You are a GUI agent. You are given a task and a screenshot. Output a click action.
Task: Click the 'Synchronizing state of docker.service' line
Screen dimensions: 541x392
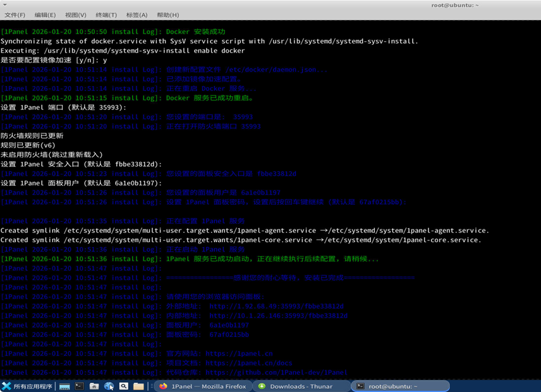coord(209,41)
